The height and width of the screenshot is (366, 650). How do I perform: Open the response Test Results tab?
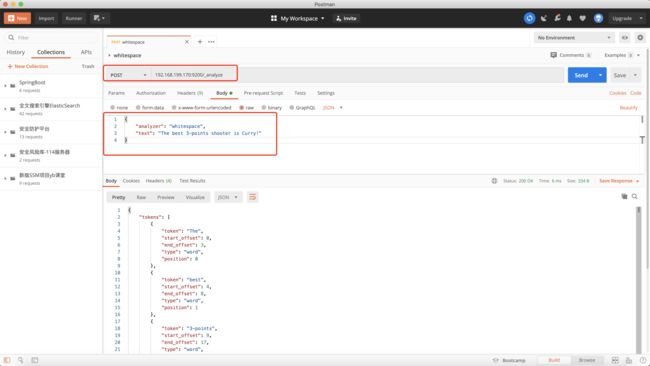tap(192, 181)
